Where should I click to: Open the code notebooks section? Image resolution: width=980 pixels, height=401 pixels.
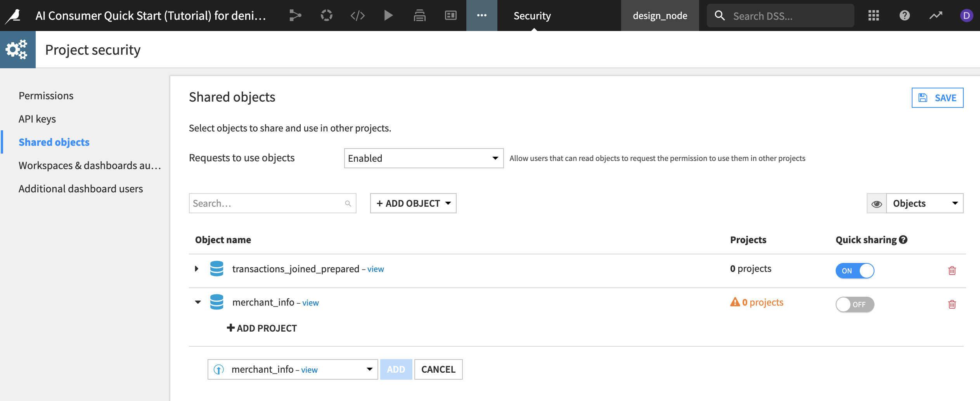pyautogui.click(x=357, y=16)
